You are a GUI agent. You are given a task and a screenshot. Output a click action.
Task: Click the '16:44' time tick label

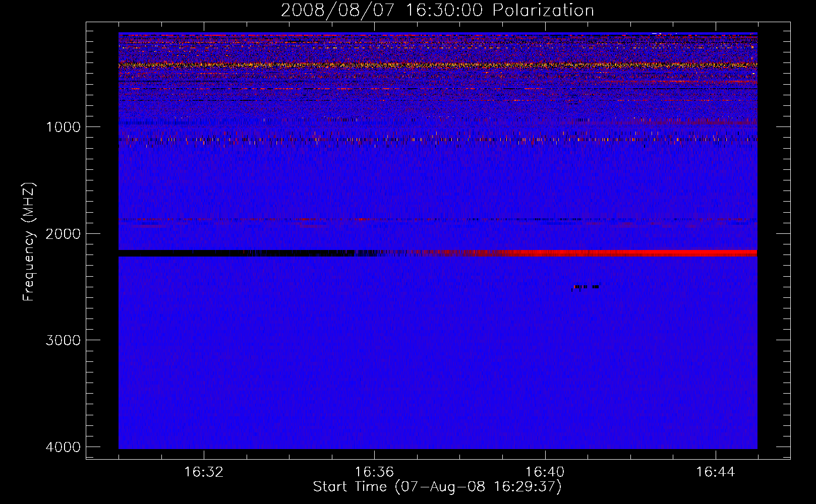click(716, 472)
